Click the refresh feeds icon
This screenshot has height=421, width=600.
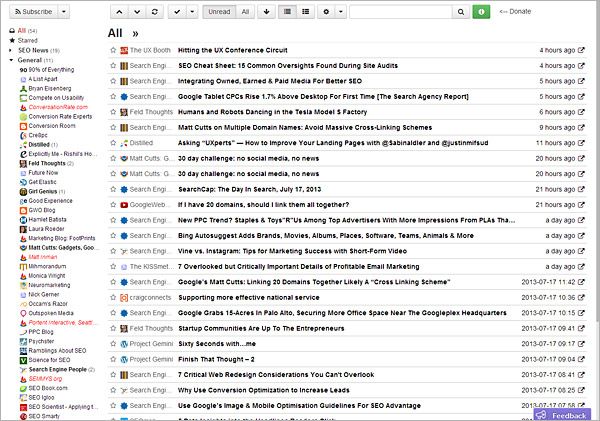point(154,11)
